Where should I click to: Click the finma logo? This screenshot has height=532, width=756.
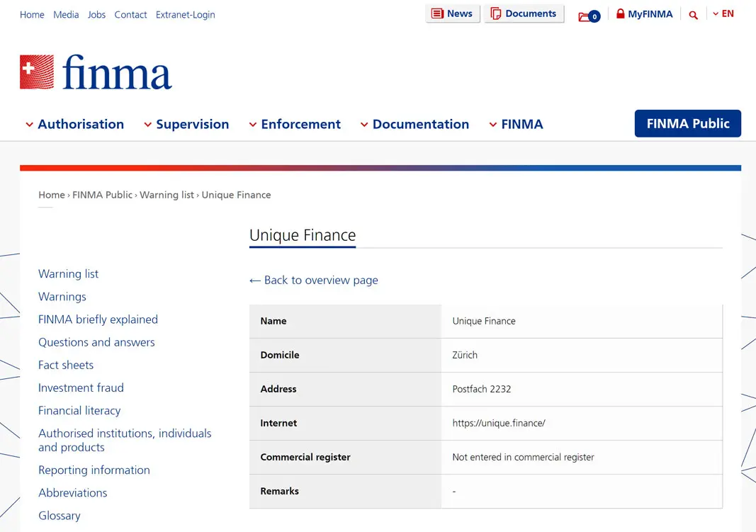click(x=96, y=72)
